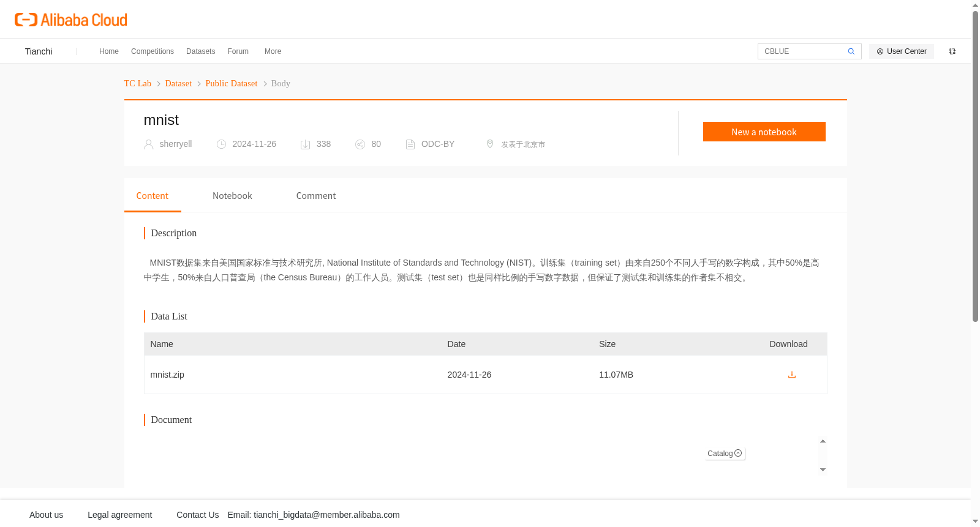Click the Size column header
This screenshot has height=527, width=980.
608,344
